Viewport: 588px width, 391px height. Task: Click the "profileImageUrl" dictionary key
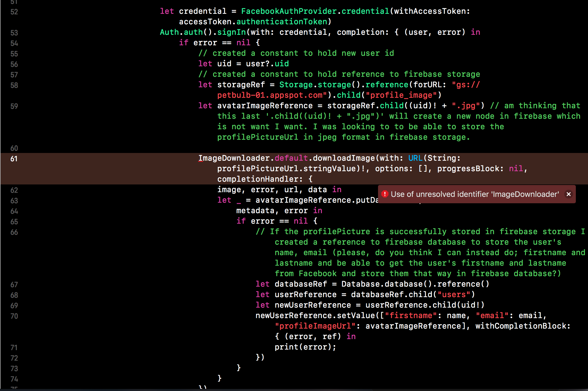315,326
